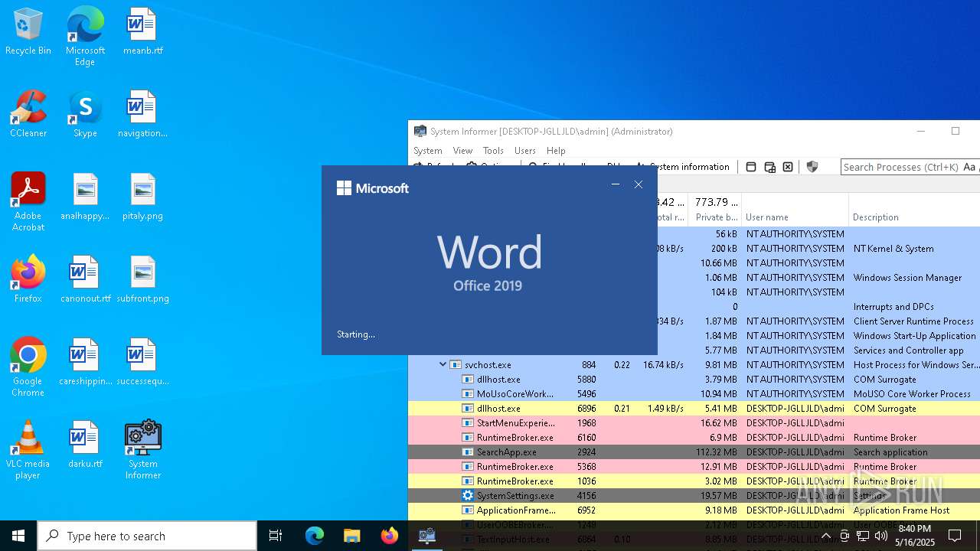Open the Windows Start menu
Image resolution: width=980 pixels, height=551 pixels.
point(18,536)
